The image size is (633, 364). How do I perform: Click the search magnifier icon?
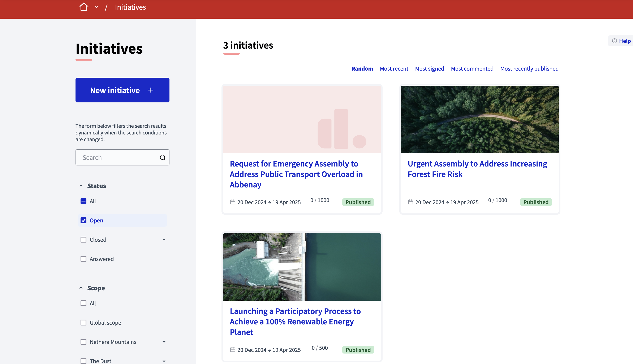pos(163,157)
